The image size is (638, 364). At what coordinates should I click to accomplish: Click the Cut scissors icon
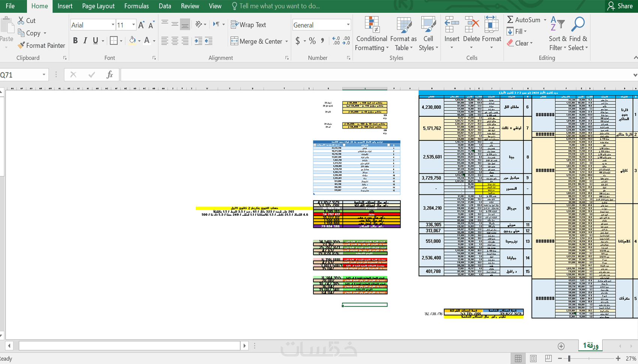pos(21,21)
